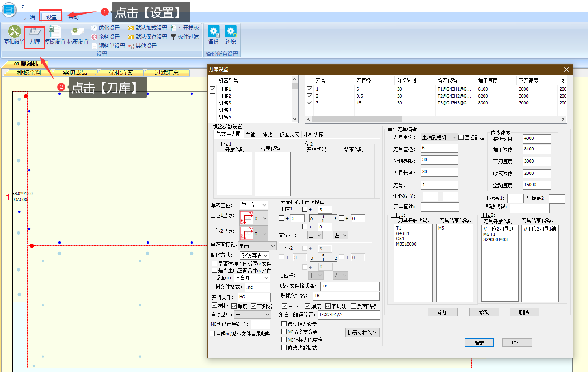The height and width of the screenshot is (372, 588).
Task: Click 工位1坐标 coordinate origin icon
Action: [247, 218]
